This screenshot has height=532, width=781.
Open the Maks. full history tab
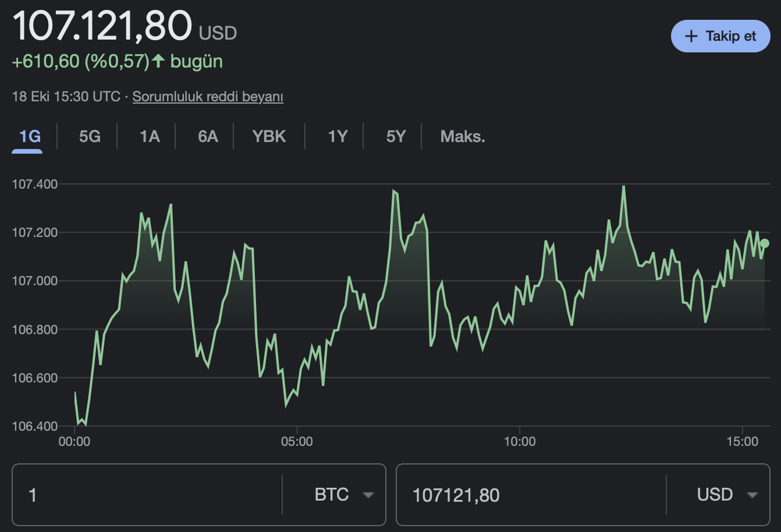click(463, 137)
